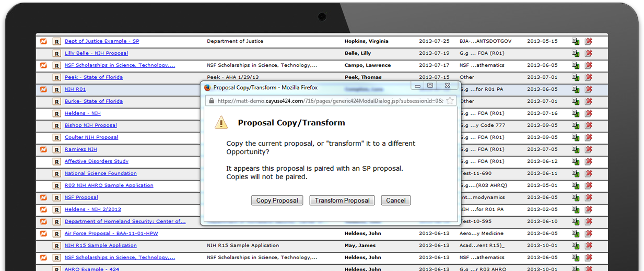Viewport: 644px width, 271px height.
Task: Copy the Affective Disorders Study proposal
Action: [576, 161]
